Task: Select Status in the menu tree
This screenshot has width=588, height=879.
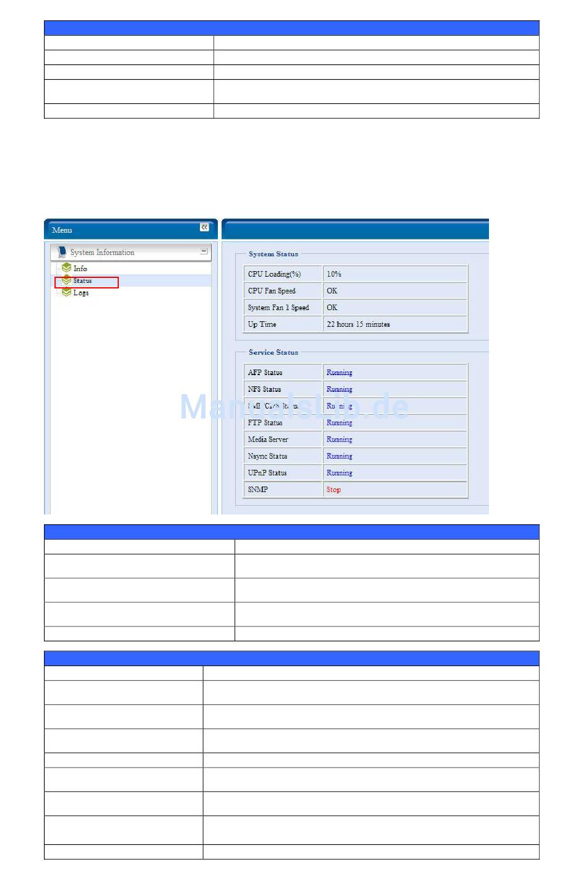Action: (82, 281)
